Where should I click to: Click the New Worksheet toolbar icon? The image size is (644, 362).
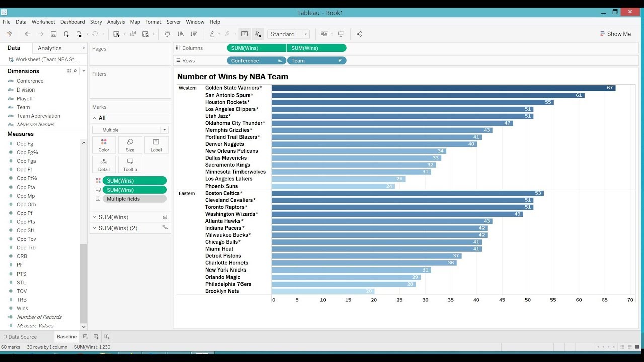[x=116, y=34]
